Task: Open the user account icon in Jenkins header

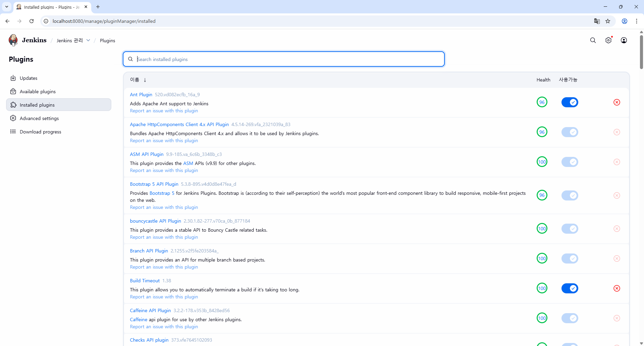Action: 624,40
